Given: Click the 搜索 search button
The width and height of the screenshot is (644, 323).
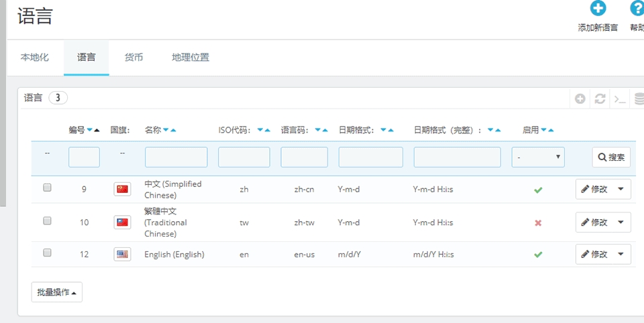Looking at the screenshot, I should click(x=611, y=157).
